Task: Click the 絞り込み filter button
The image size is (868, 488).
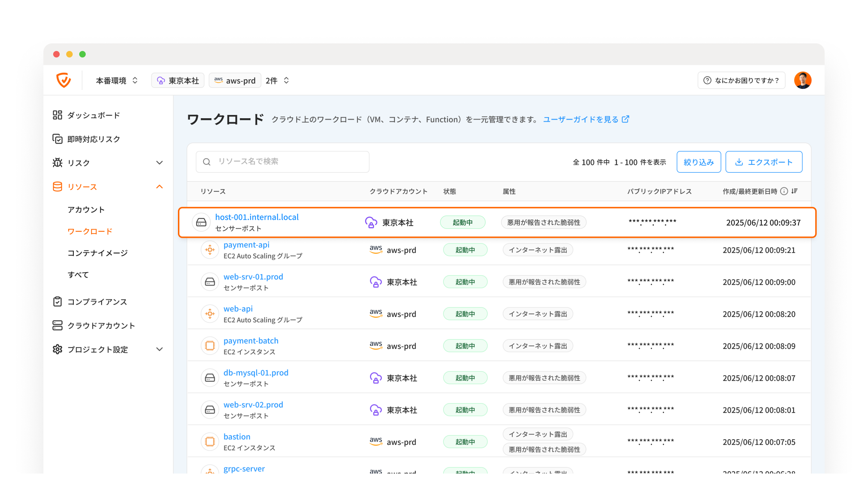Action: [x=699, y=162]
